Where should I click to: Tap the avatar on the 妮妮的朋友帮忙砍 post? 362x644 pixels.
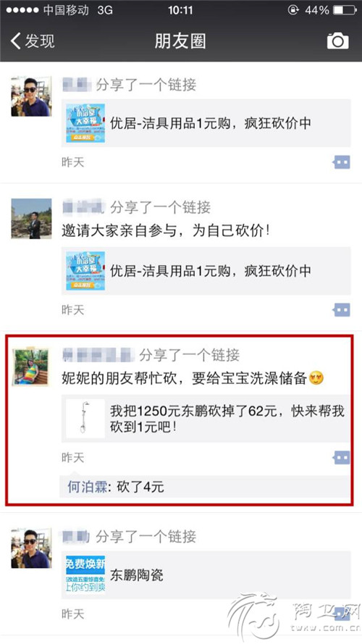click(30, 367)
